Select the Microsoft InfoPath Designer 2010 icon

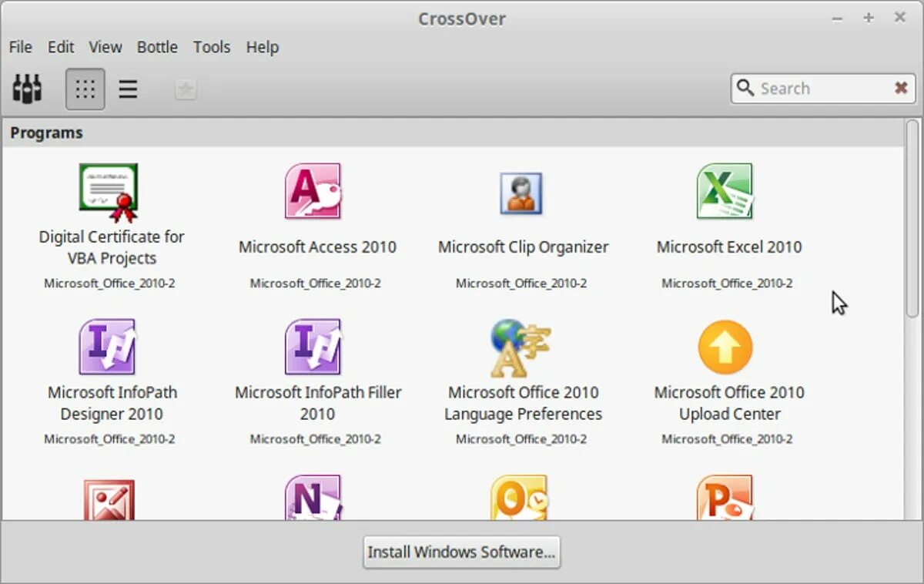click(107, 347)
